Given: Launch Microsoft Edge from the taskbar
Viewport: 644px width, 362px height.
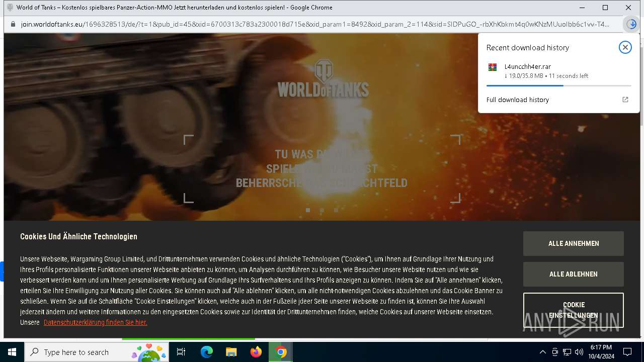Looking at the screenshot, I should click(x=207, y=352).
